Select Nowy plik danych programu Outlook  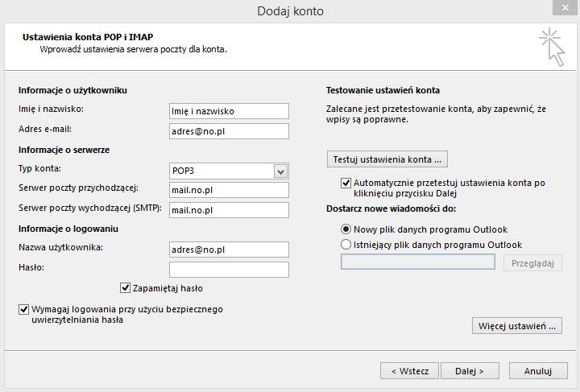346,229
